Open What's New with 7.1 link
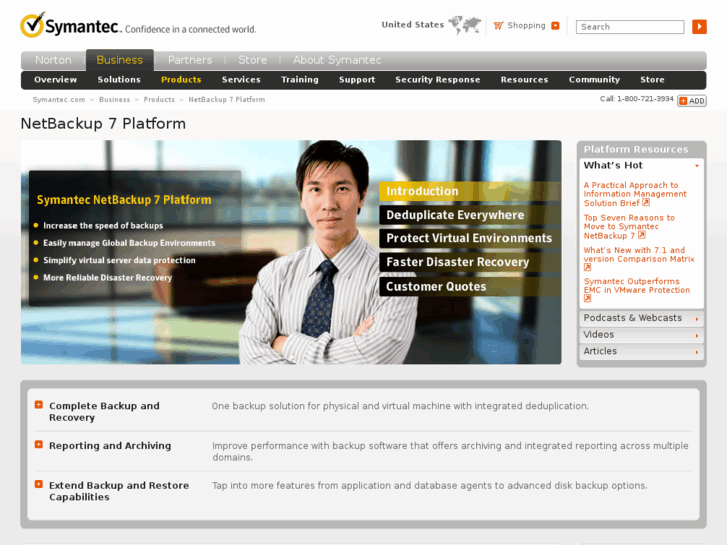Viewport: 727px width, 545px height. 639,259
